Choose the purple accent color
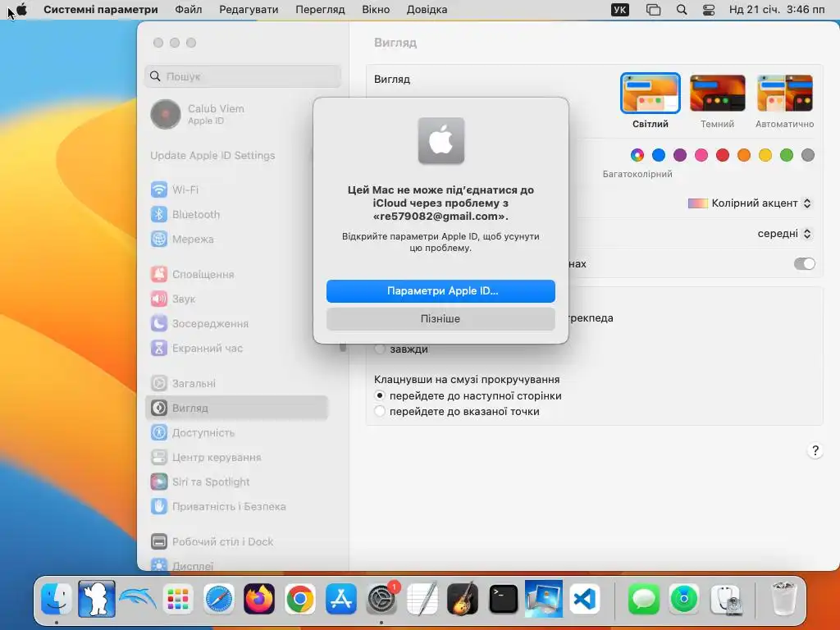This screenshot has height=630, width=840. (680, 155)
